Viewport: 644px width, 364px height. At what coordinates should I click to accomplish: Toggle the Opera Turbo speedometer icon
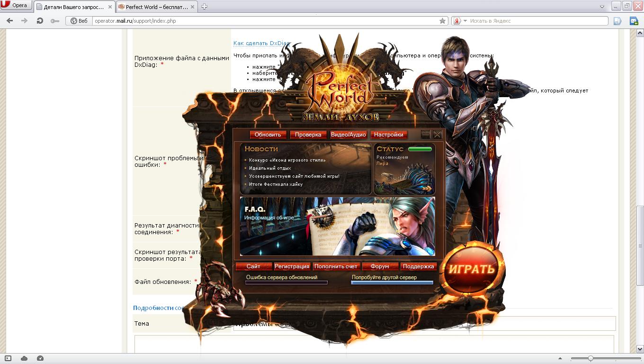pyautogui.click(x=40, y=358)
